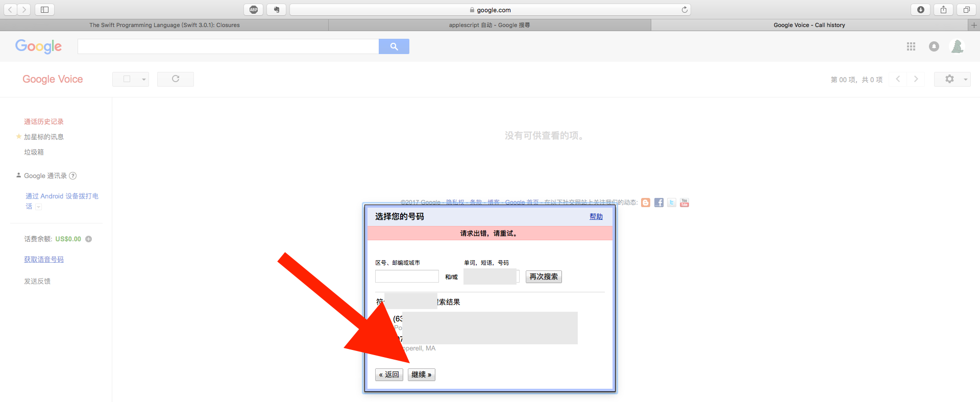Focus the Google search box

pyautogui.click(x=228, y=46)
